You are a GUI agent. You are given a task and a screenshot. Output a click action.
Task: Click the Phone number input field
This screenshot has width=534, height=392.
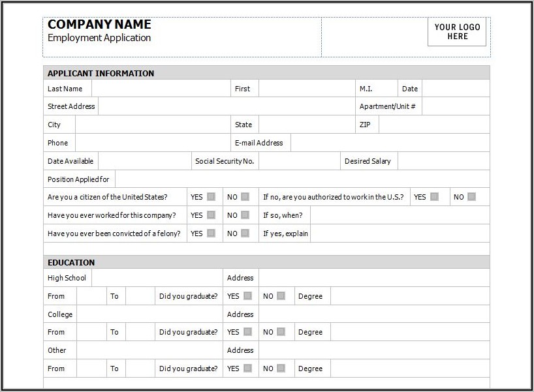(x=152, y=143)
